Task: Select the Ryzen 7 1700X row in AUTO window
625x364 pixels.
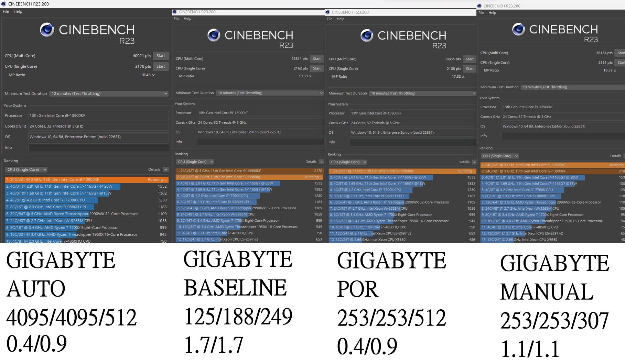Action: click(x=86, y=228)
